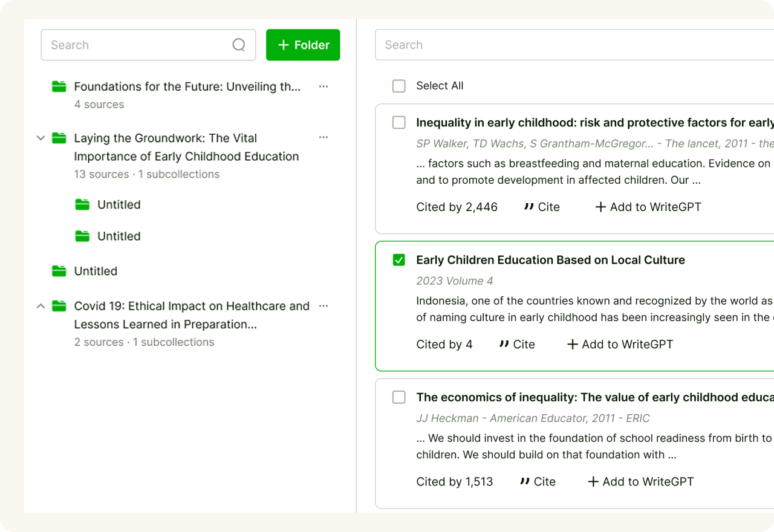Select the top-level Untitled folder
The height and width of the screenshot is (532, 774).
(x=96, y=271)
